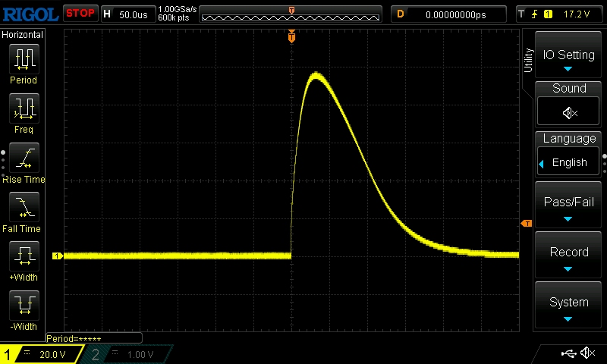Enable channel 2 at 1.00 V
The height and width of the screenshot is (364, 607).
pyautogui.click(x=131, y=354)
